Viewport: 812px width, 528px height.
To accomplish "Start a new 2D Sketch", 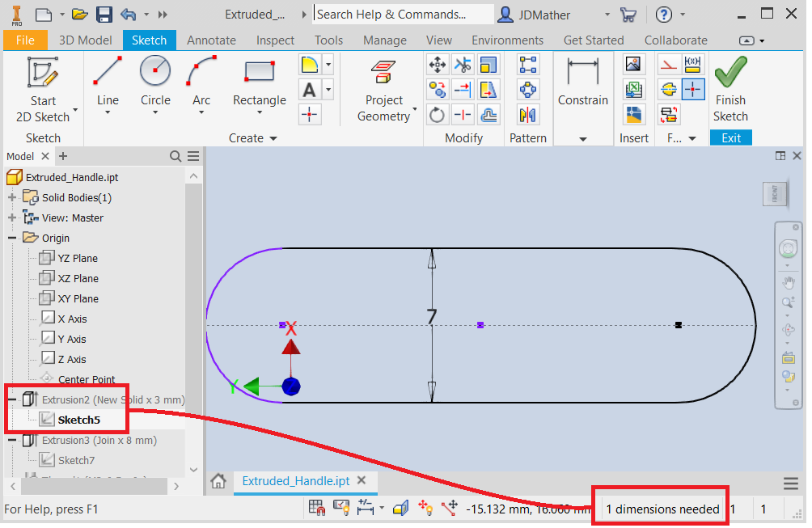I will [x=43, y=89].
